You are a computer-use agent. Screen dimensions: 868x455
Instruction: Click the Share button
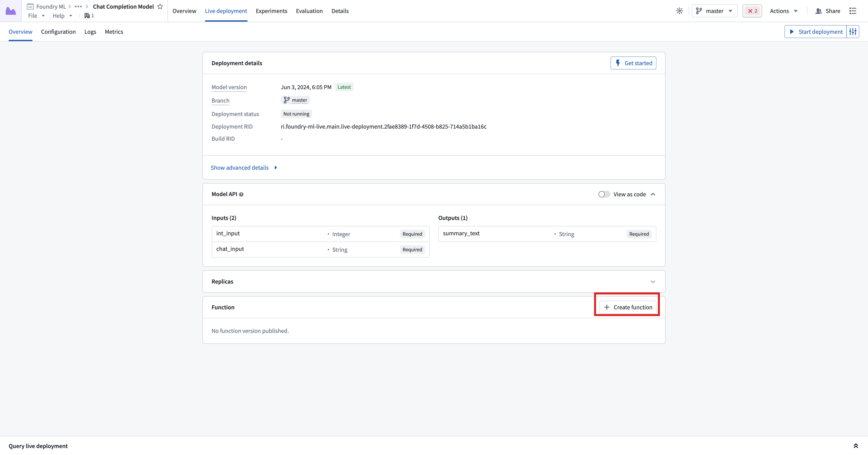[828, 11]
